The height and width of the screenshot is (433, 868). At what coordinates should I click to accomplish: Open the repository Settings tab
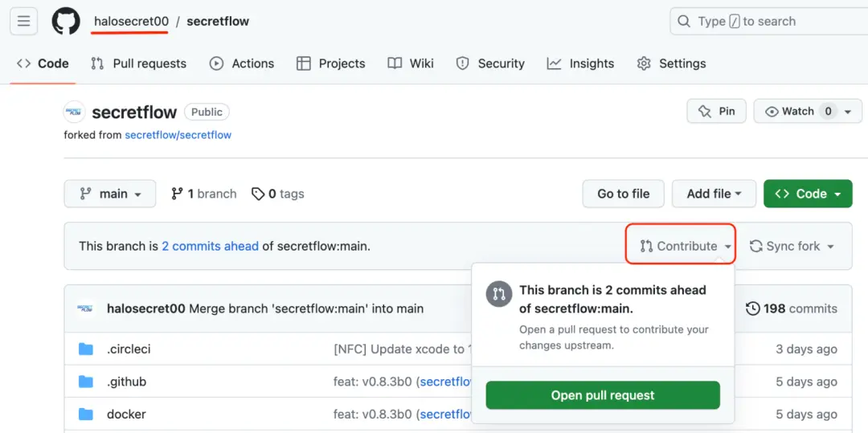click(671, 63)
